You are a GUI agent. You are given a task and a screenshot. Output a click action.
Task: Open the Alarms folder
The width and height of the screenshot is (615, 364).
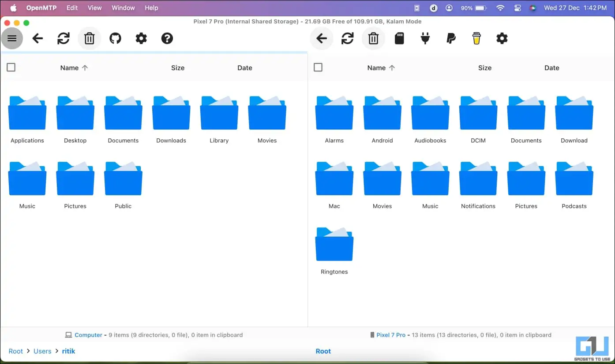(334, 120)
